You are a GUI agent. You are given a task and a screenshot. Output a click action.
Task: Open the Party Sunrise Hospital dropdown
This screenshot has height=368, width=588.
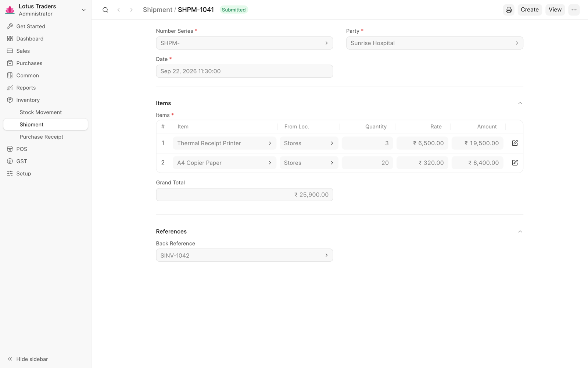point(435,43)
